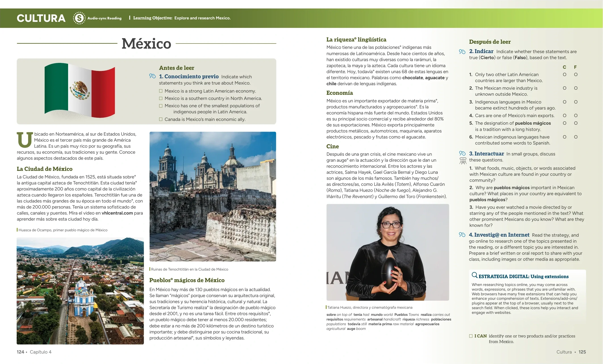
Task: Click the small-group people icon under Interactuar
Action: point(463,161)
